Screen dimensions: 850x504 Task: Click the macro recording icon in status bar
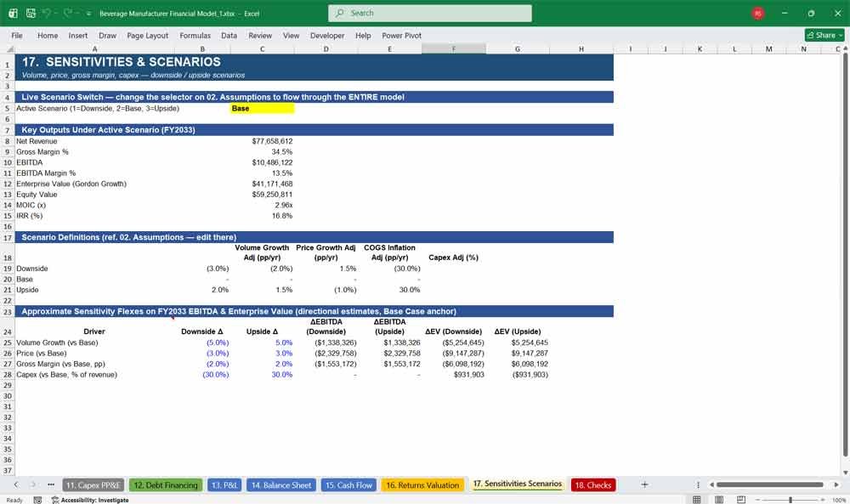[x=37, y=500]
